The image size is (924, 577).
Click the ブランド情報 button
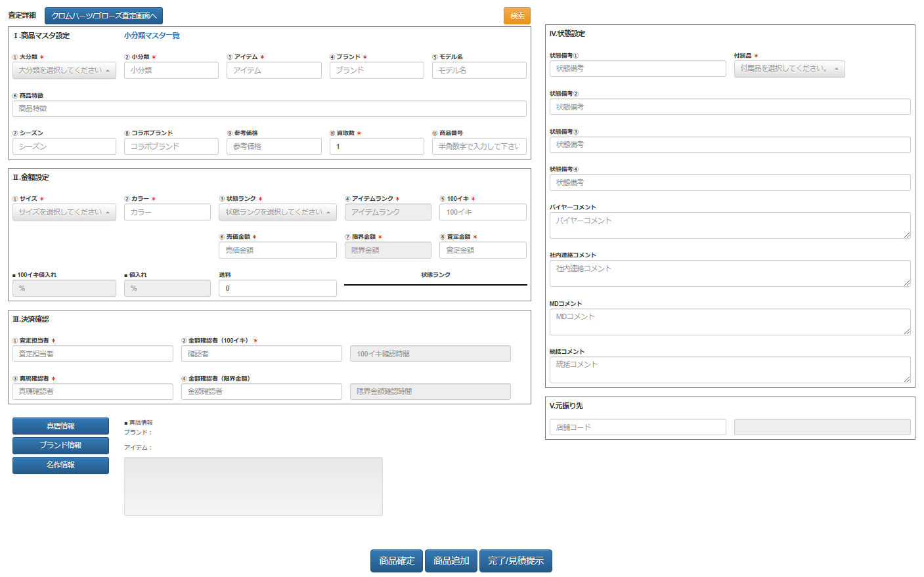60,445
